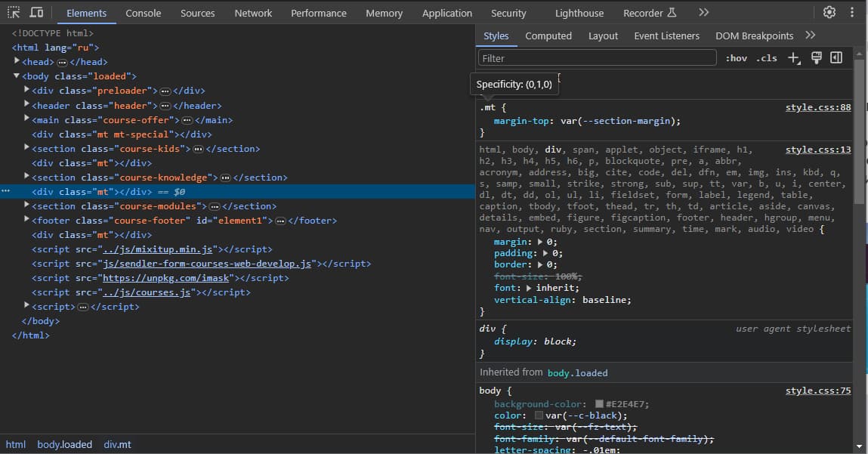Expand the course-footer element
868x454 pixels.
27,221
